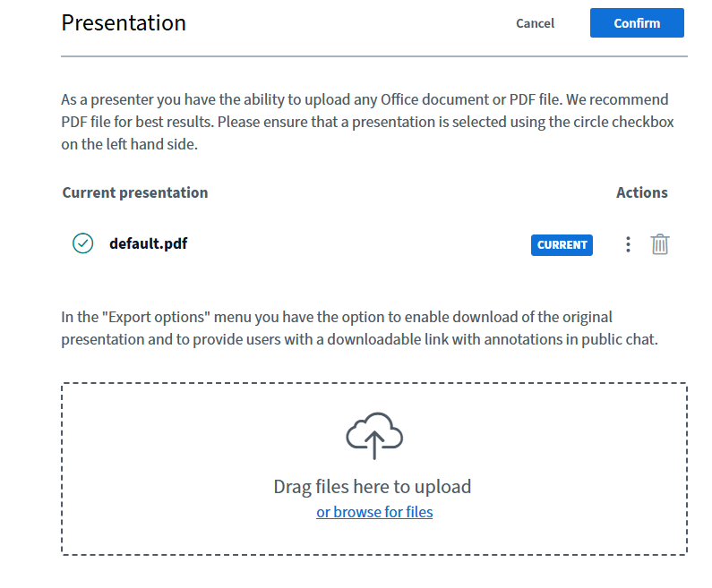This screenshot has width=712, height=588.
Task: Select the default.pdf circle checkbox
Action: pyautogui.click(x=82, y=243)
